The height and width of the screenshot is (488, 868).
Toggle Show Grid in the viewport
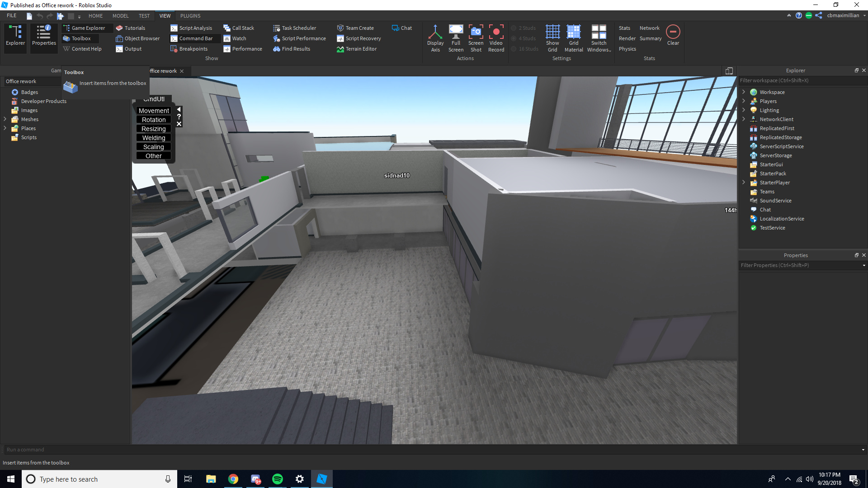(552, 38)
